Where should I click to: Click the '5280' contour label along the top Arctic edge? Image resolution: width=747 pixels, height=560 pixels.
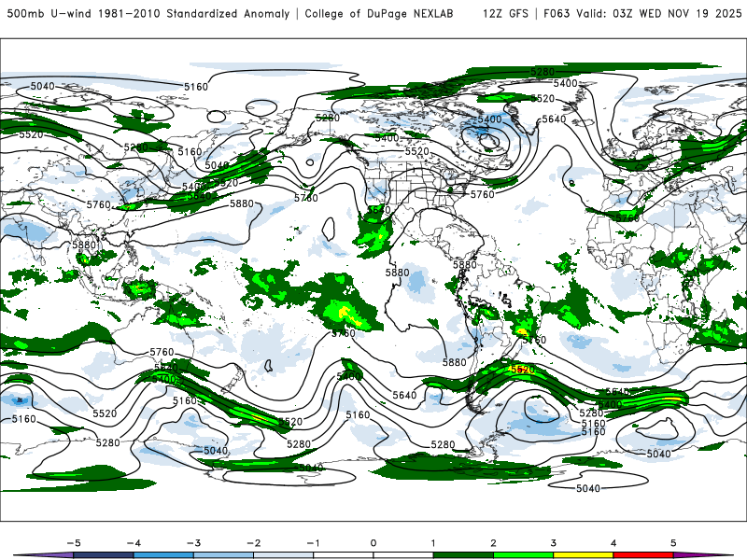543,72
